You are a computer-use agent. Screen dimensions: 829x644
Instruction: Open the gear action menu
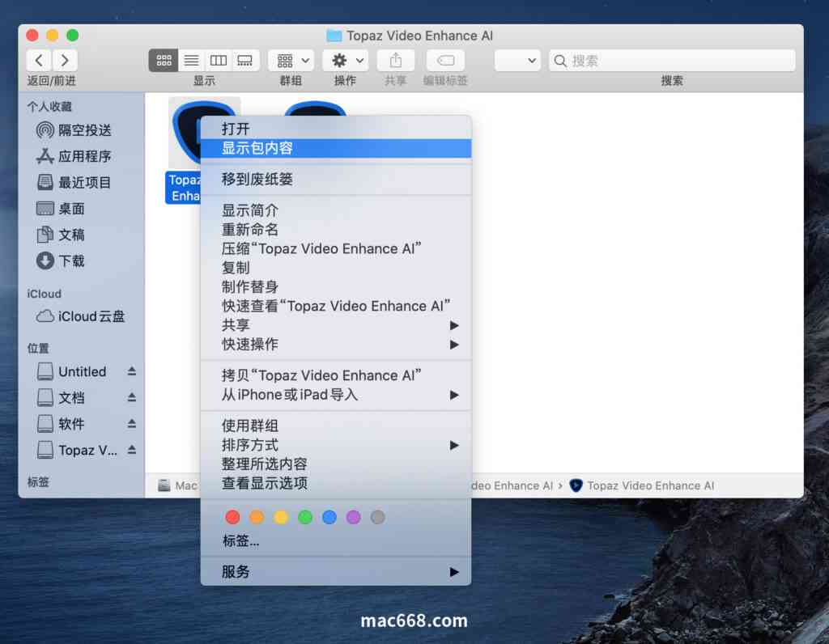click(x=345, y=60)
